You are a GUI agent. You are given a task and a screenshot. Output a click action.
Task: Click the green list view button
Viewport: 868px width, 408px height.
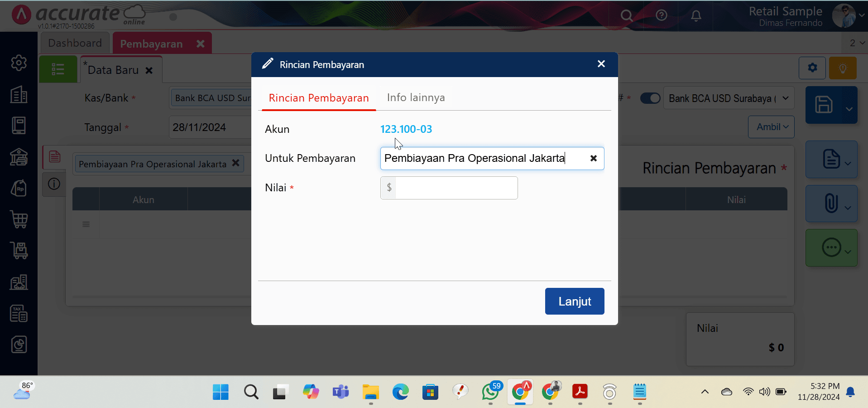pyautogui.click(x=58, y=69)
